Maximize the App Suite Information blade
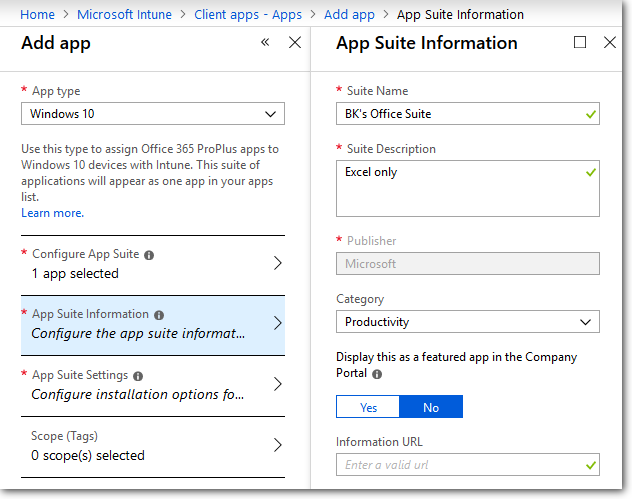632x499 pixels. click(580, 43)
